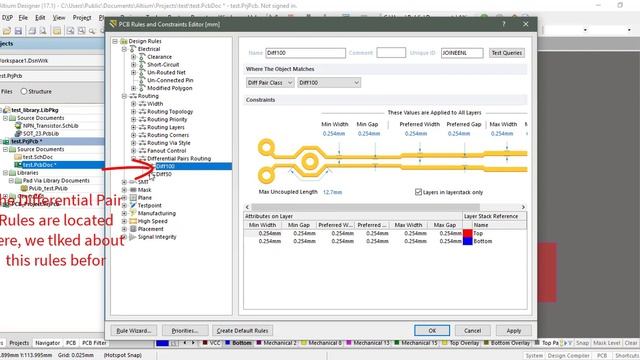Open the Diff100 class dropdown
The width and height of the screenshot is (640, 360).
pos(329,82)
